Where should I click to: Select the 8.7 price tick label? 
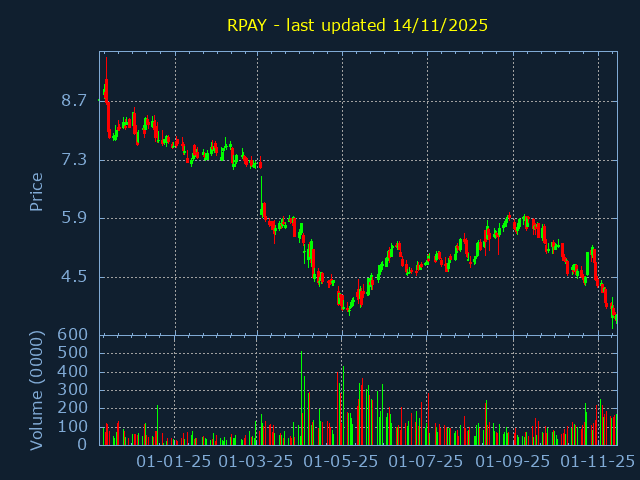74,101
